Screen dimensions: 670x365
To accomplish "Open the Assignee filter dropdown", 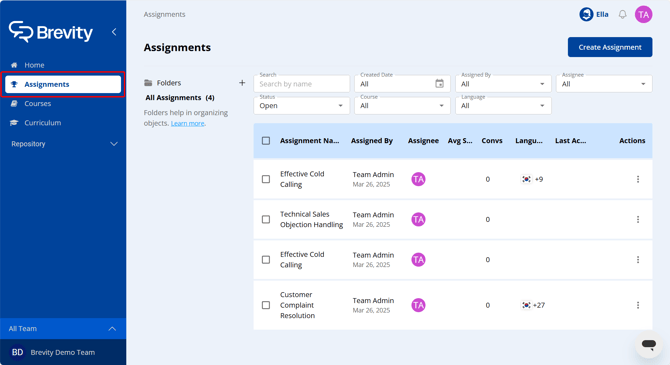I will pos(604,84).
